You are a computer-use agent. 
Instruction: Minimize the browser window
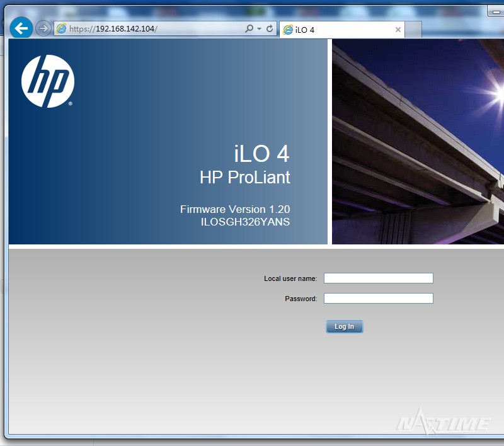coord(496,12)
